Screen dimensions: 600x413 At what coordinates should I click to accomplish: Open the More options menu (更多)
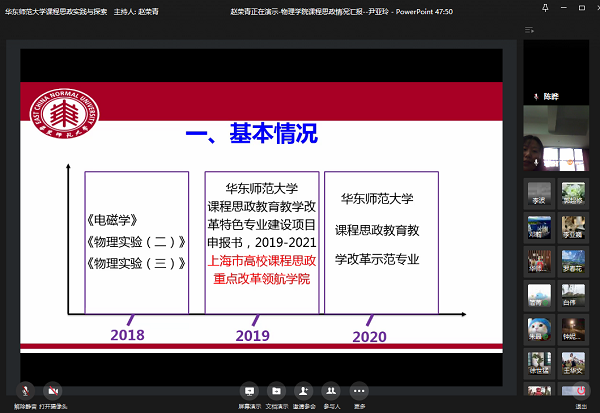360,391
